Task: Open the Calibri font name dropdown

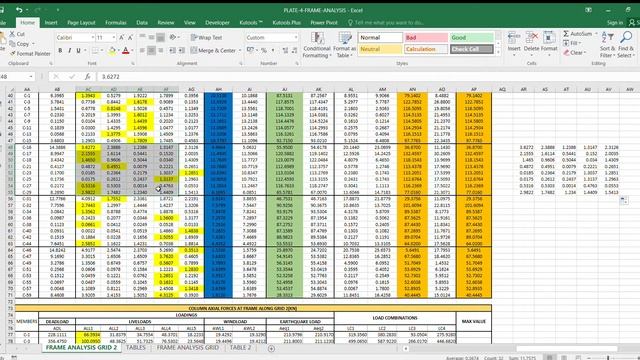Action: pos(92,38)
